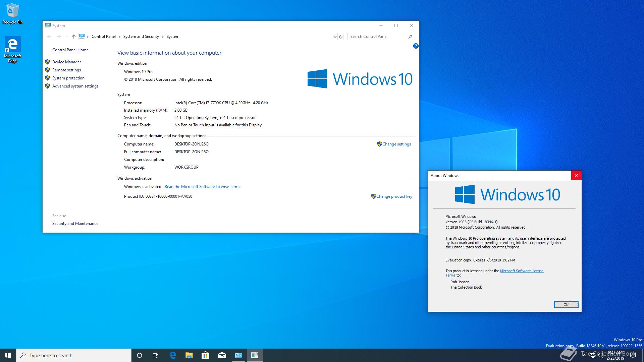
Task: Click the processor Intel Core i7-7700K text
Action: (221, 103)
